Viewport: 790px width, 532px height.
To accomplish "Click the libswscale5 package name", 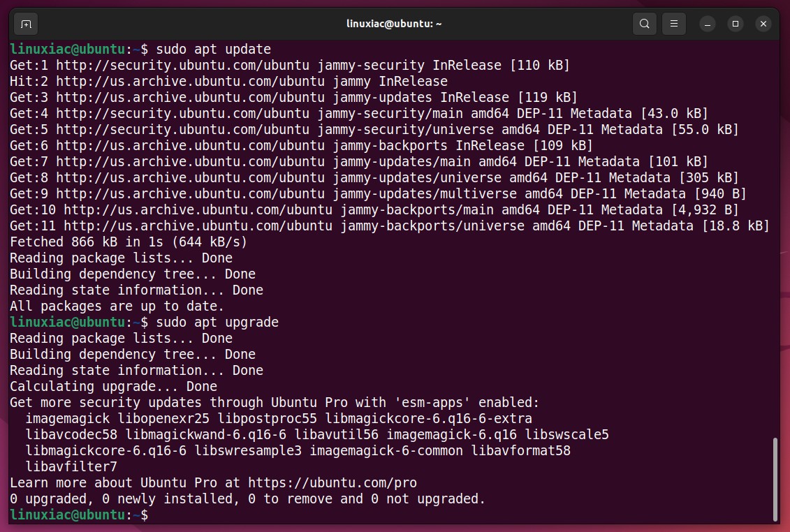I will pyautogui.click(x=566, y=435).
